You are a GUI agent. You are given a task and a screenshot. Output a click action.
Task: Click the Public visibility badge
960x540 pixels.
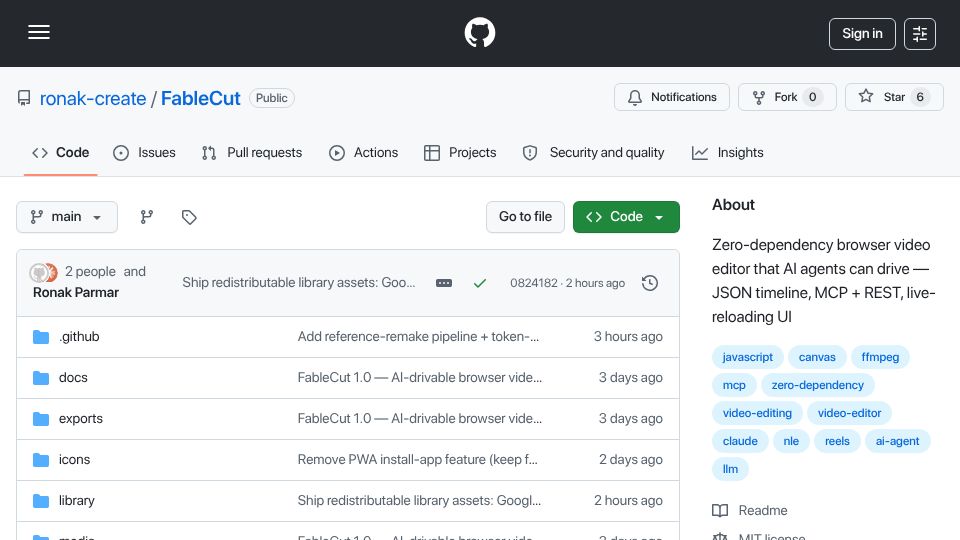pyautogui.click(x=272, y=98)
